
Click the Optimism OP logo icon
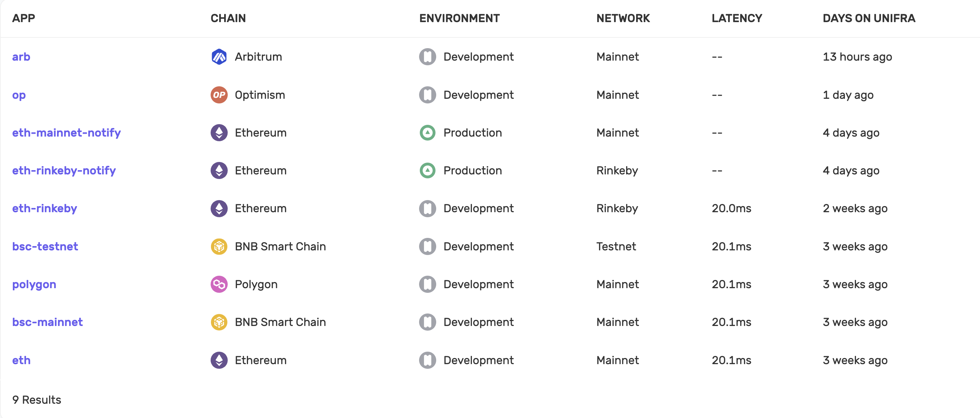pos(219,95)
